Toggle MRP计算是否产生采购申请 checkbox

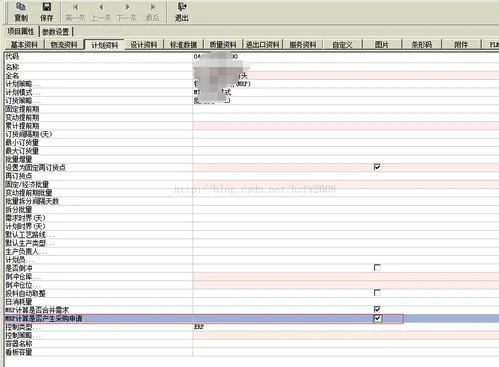377,318
